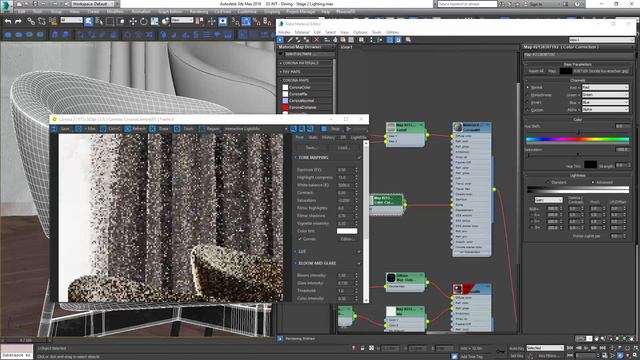Toggle the Angle Snap icon
The width and height of the screenshot is (640, 360).
click(x=246, y=21)
